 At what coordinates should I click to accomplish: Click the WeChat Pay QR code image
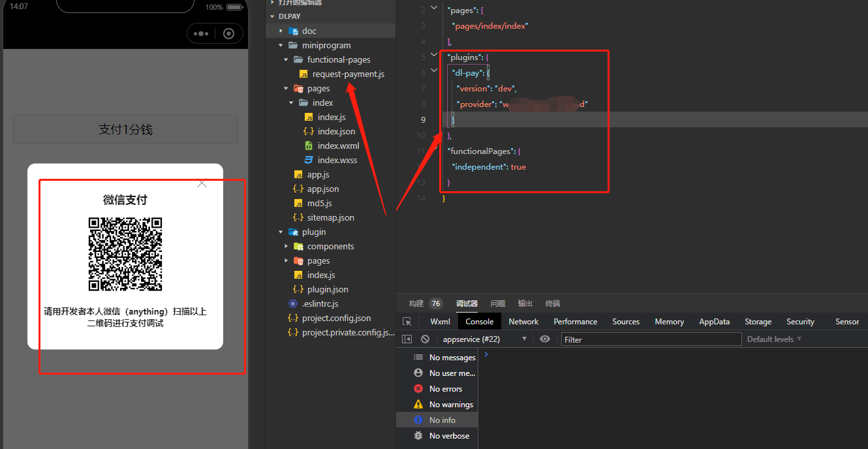pos(125,255)
